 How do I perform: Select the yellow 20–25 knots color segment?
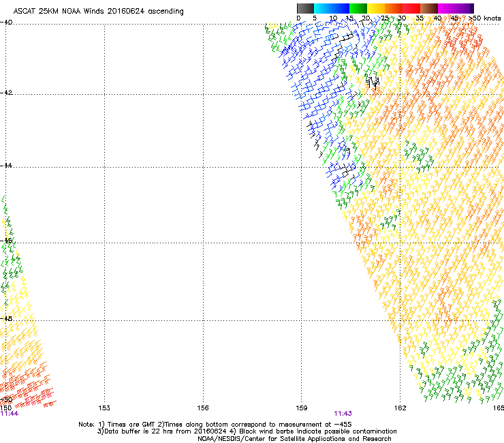point(376,8)
